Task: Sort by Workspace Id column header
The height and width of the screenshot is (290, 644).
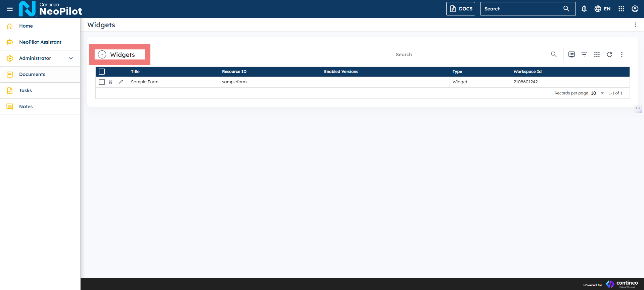Action: 527,72
